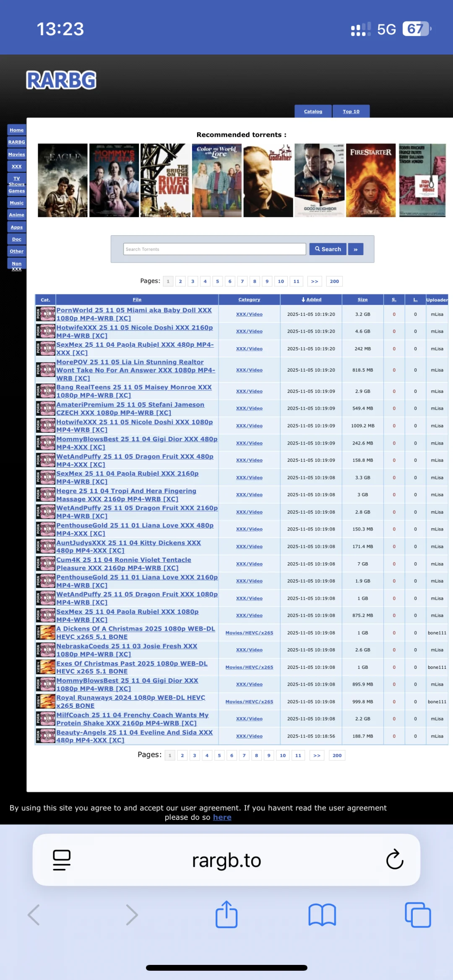Viewport: 453px width, 980px height.
Task: Open the Games sidebar category
Action: 17,191
